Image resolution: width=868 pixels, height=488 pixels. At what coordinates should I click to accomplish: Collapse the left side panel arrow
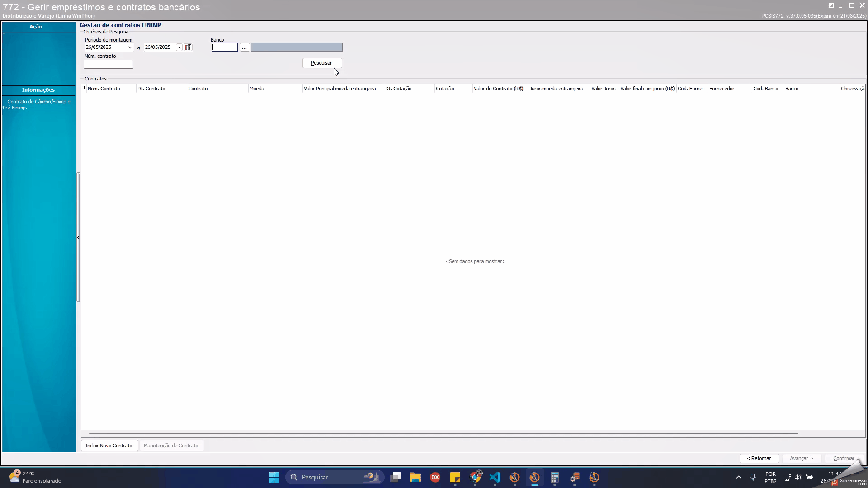[x=78, y=238]
